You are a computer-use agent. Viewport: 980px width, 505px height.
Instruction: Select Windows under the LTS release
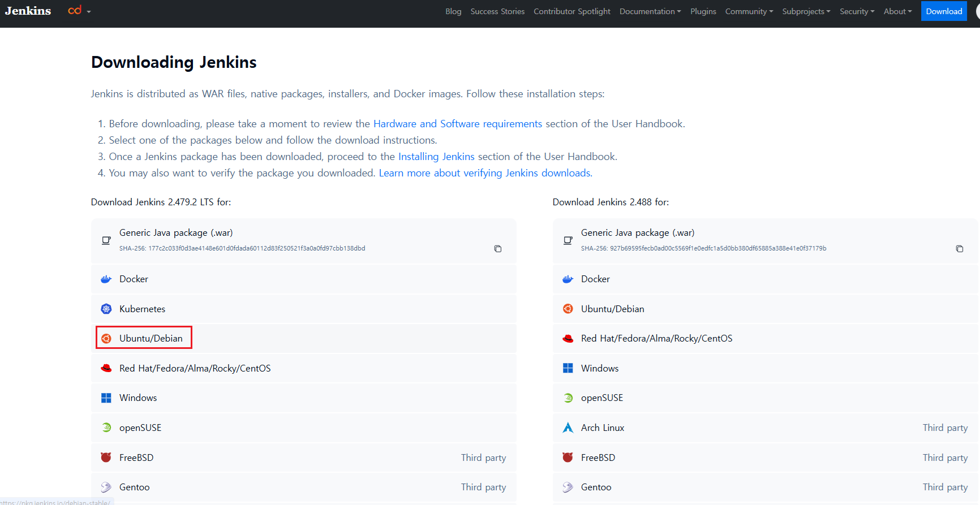(304, 398)
